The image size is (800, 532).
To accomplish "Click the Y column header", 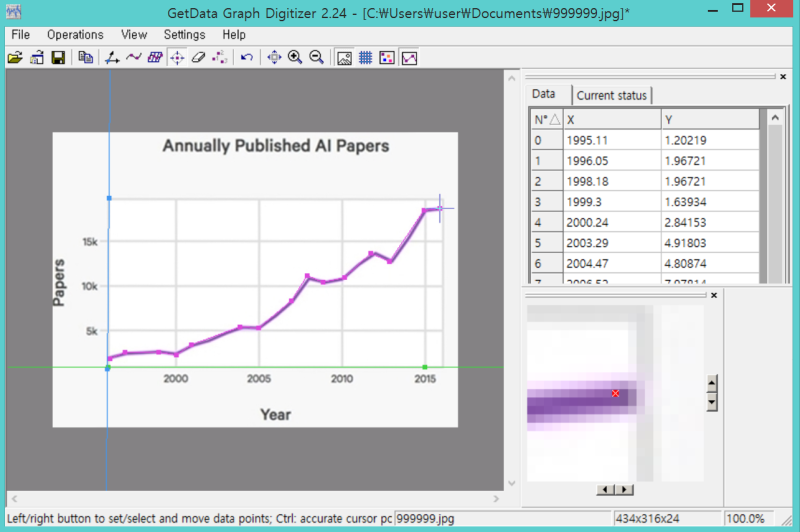I will [710, 120].
